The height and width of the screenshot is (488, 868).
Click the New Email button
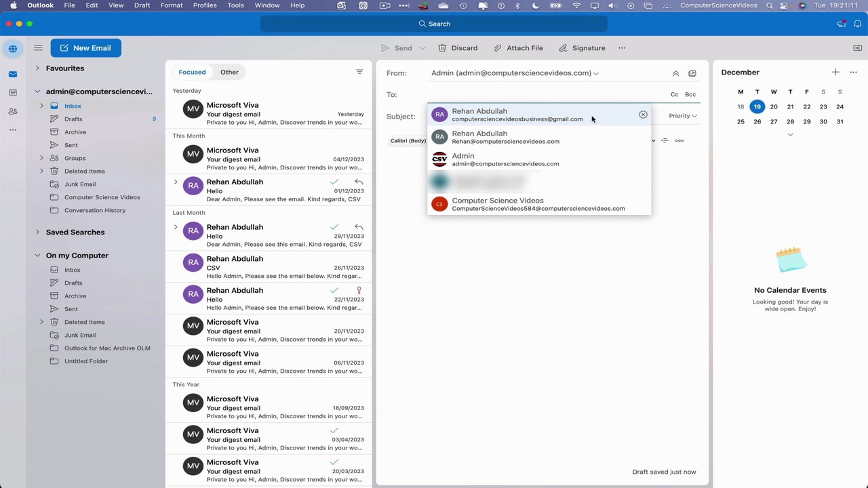[85, 48]
